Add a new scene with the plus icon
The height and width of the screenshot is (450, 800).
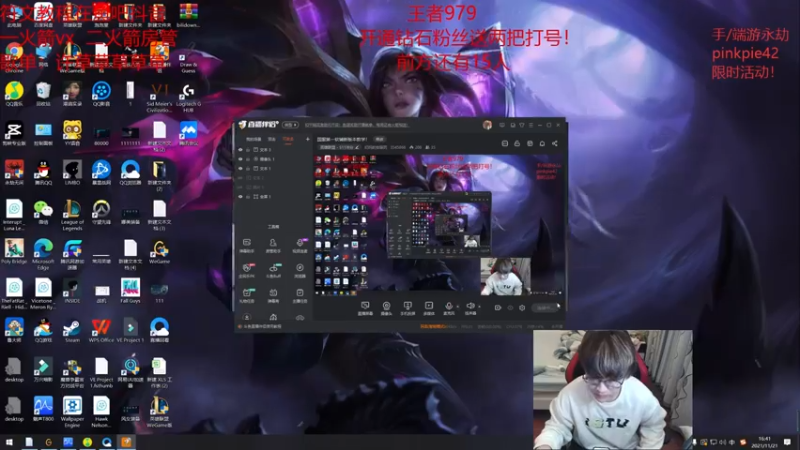pos(307,139)
